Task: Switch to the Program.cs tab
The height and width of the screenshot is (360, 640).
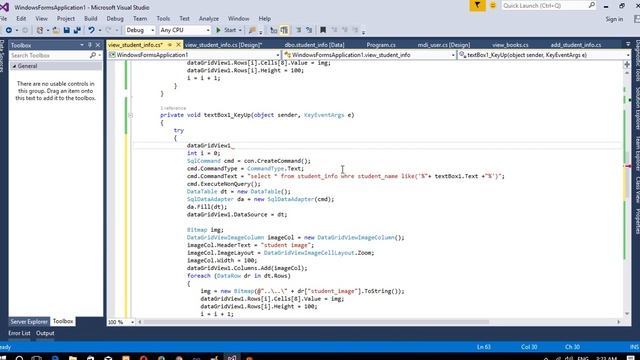Action: (x=381, y=45)
